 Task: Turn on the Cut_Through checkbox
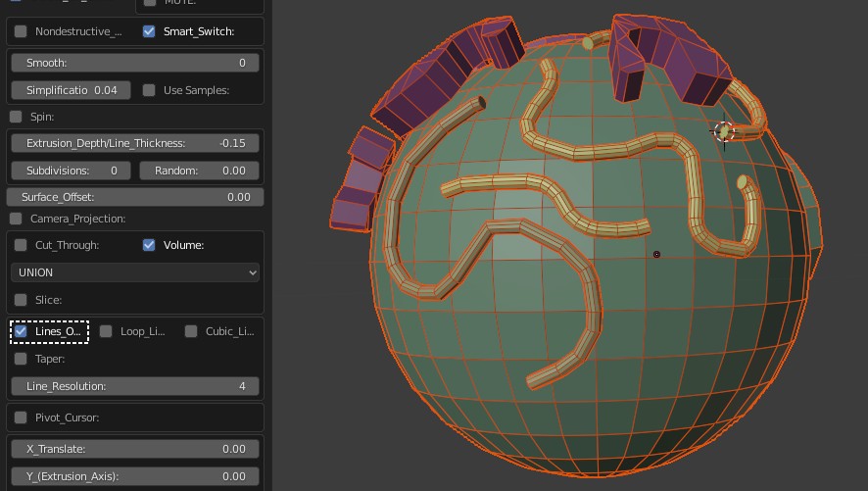click(x=21, y=245)
